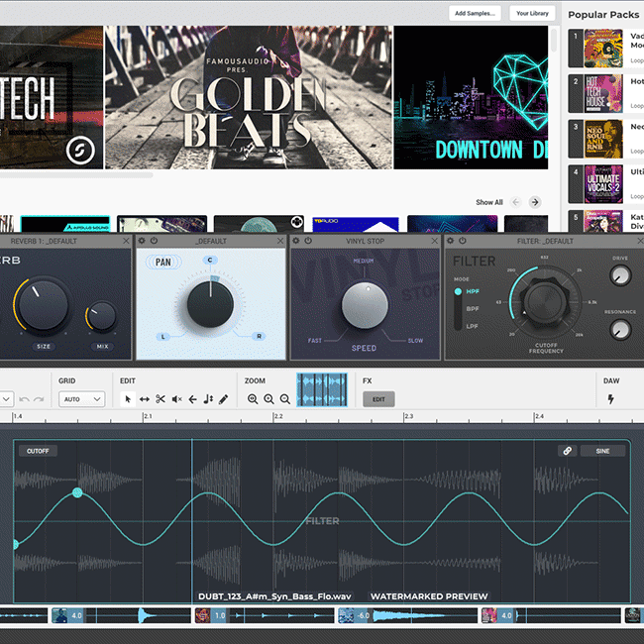Open the Downtown banner

pos(471,97)
